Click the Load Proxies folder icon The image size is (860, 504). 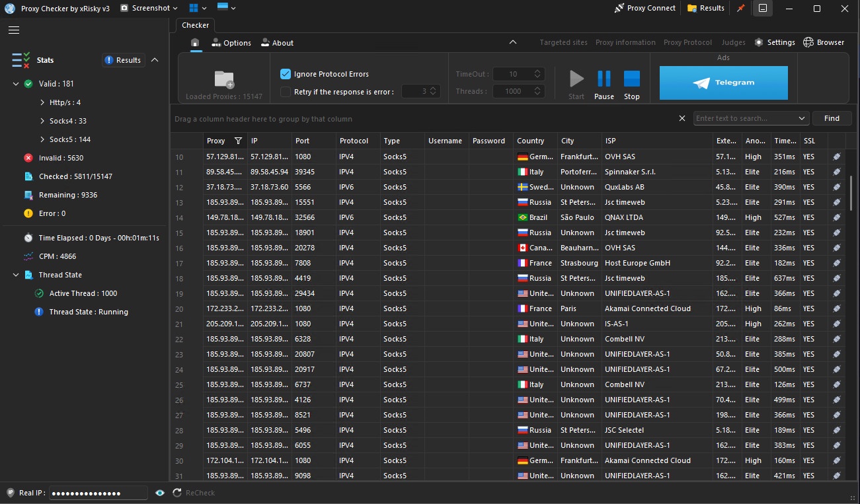click(224, 79)
